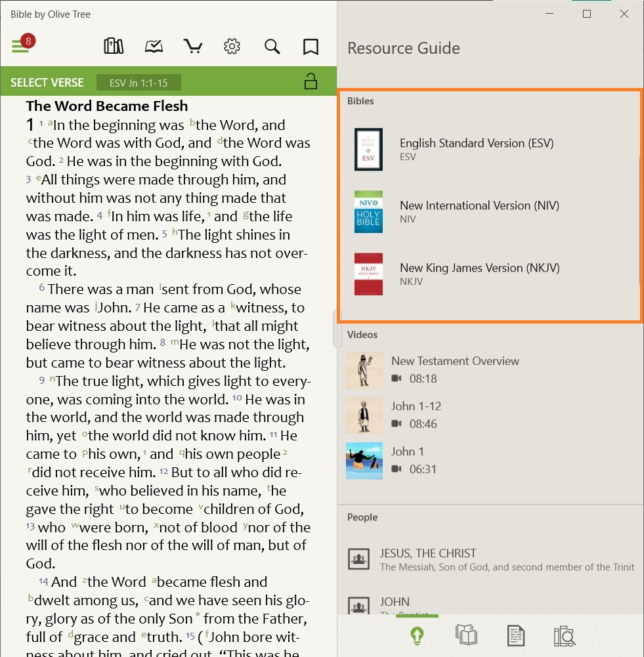Viewport: 644px width, 657px height.
Task: Open the bookmarks ribbon icon
Action: pyautogui.click(x=311, y=47)
